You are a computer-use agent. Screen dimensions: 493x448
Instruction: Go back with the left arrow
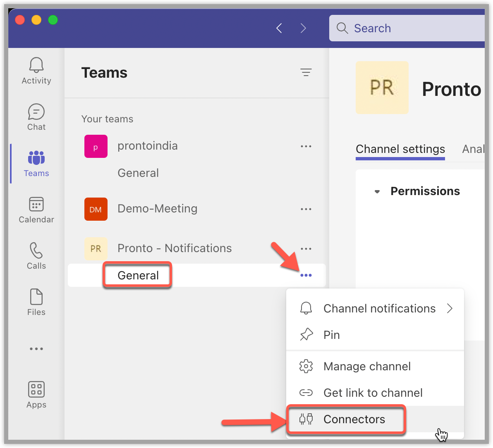(279, 28)
